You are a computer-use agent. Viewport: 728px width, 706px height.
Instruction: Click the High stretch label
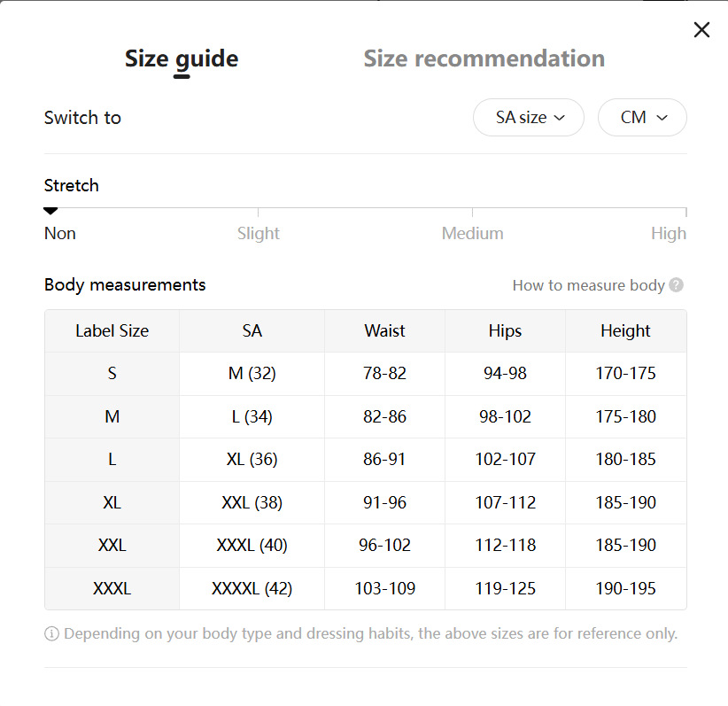(668, 234)
